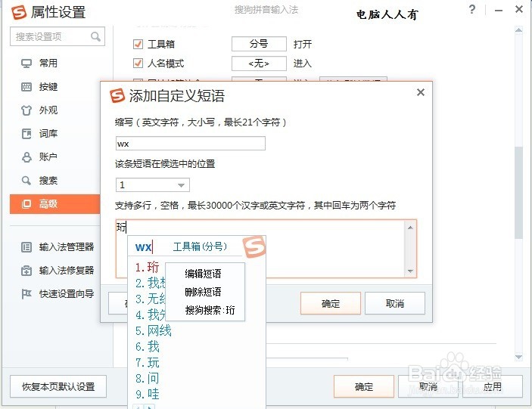Screen dimensions: 532x409
Task: Click the 分号 hotkey button for 工具箱
Action: click(x=259, y=44)
